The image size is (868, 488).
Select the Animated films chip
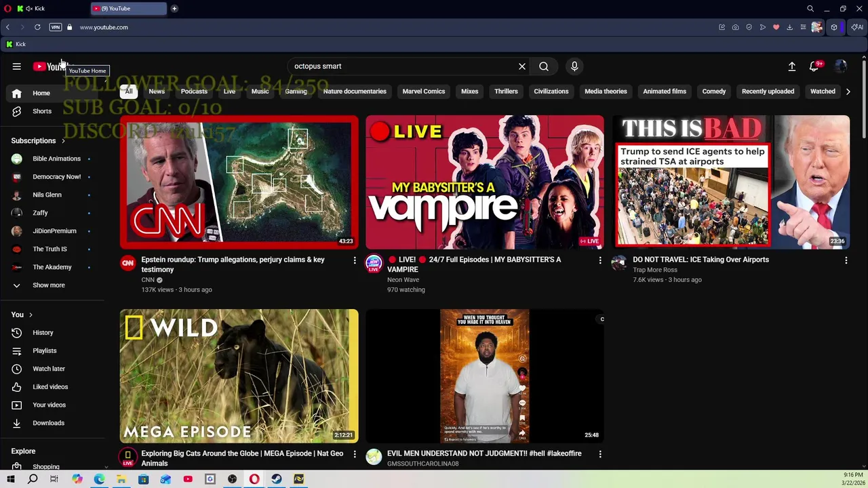(x=665, y=91)
